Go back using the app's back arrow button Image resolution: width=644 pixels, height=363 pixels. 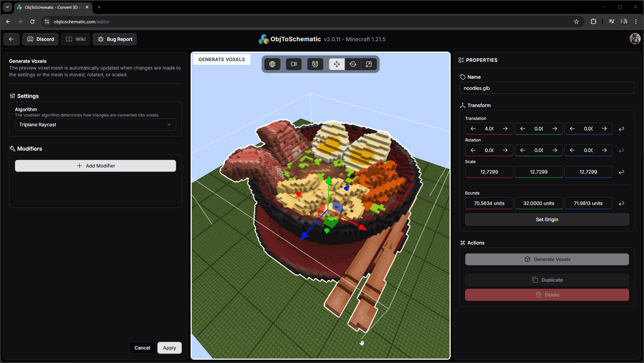(x=11, y=39)
